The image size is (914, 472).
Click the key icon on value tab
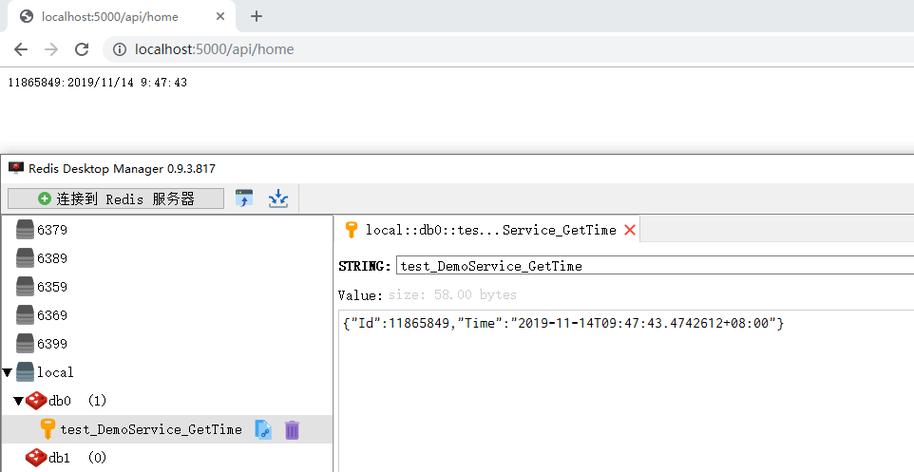point(351,230)
